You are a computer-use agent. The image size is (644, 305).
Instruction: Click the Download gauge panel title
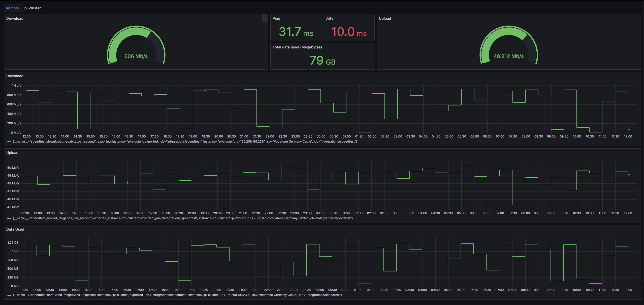[15, 18]
